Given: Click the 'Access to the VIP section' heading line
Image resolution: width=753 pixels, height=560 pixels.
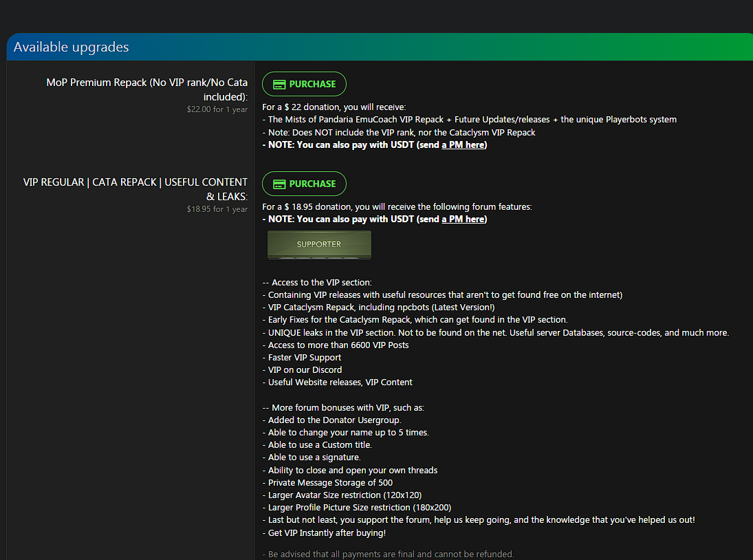Looking at the screenshot, I should coord(317,282).
